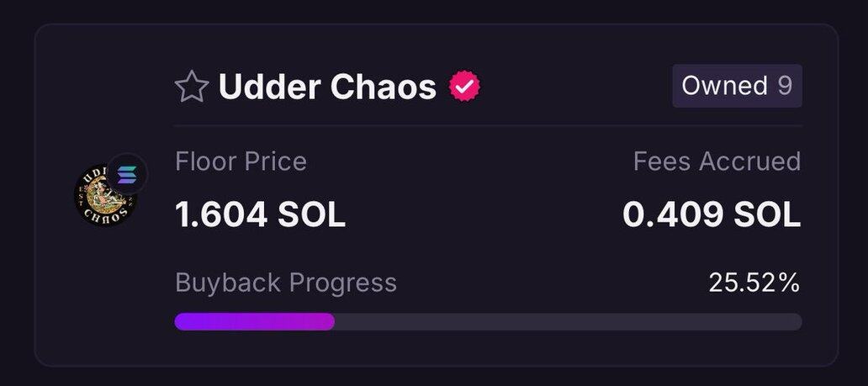The image size is (868, 386).
Task: Click the SOL unit beside 0.409
Action: tap(766, 215)
